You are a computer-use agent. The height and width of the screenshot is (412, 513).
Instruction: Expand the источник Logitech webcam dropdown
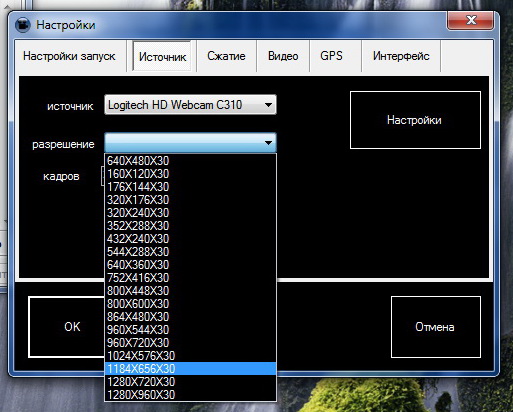[190, 105]
